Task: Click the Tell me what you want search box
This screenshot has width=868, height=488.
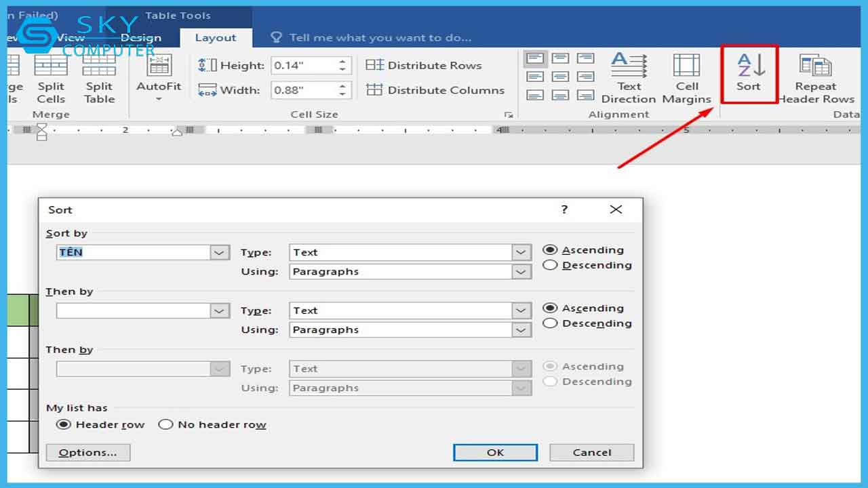Action: click(380, 38)
